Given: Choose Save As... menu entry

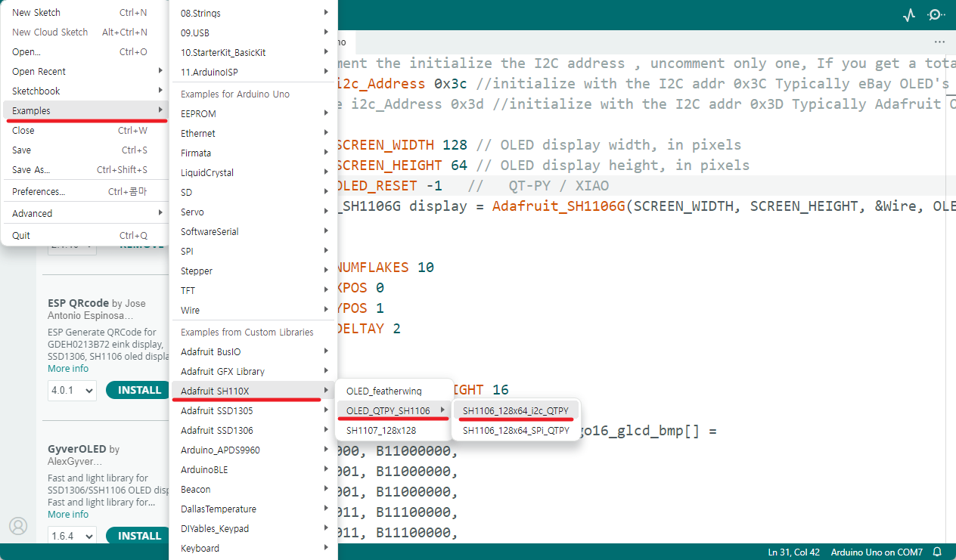Looking at the screenshot, I should point(85,170).
